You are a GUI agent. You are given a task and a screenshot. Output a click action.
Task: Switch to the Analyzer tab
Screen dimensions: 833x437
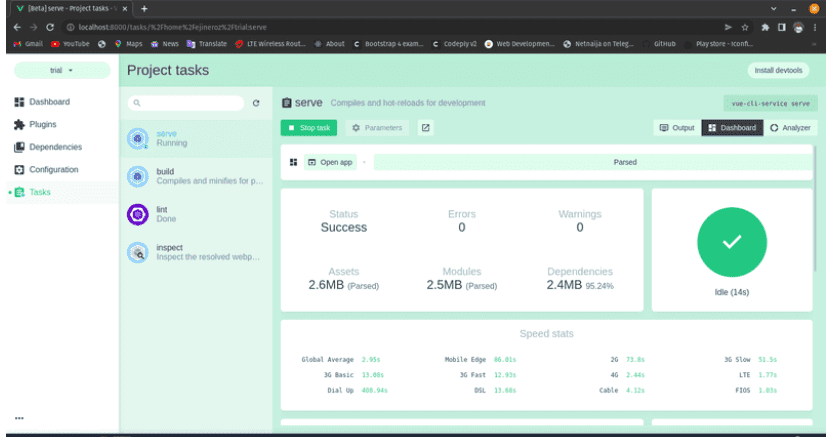pos(790,127)
